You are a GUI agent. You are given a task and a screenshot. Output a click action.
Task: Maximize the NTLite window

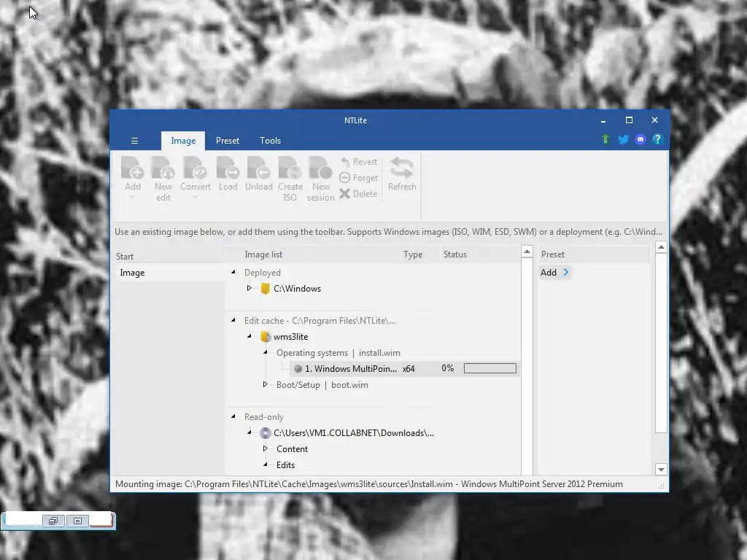pos(629,120)
